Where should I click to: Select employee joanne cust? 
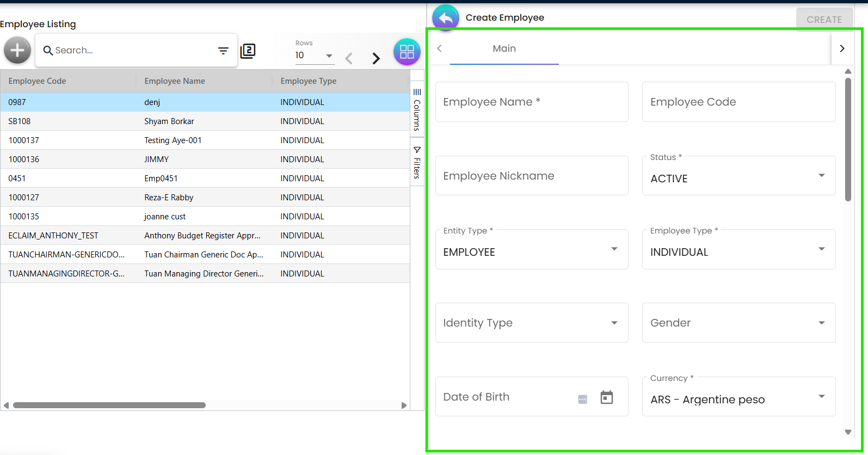(205, 217)
